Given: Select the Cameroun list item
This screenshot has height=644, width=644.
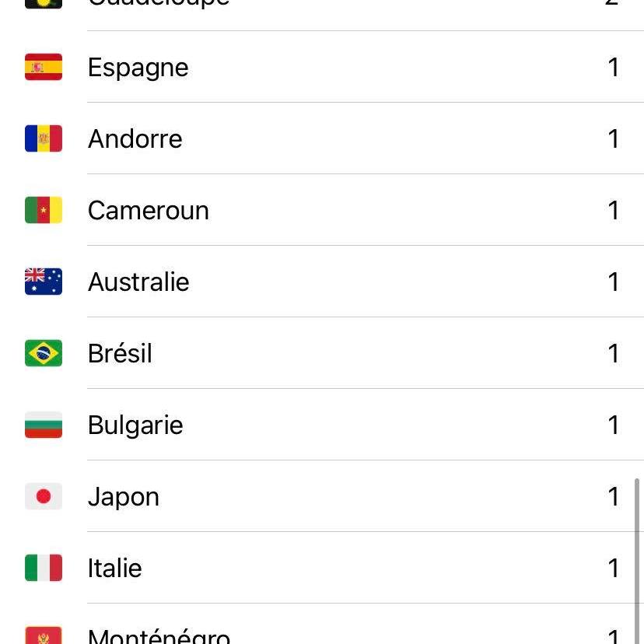Looking at the screenshot, I should [149, 211].
